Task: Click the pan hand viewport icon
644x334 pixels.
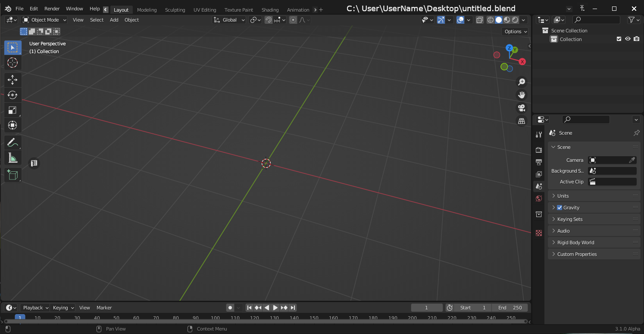Action: point(522,95)
